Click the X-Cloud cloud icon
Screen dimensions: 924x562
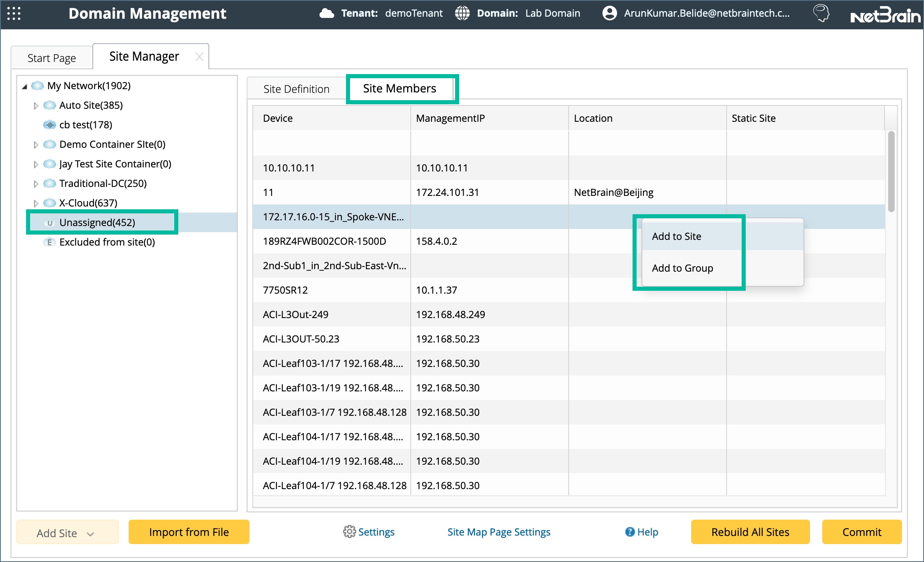[x=50, y=203]
